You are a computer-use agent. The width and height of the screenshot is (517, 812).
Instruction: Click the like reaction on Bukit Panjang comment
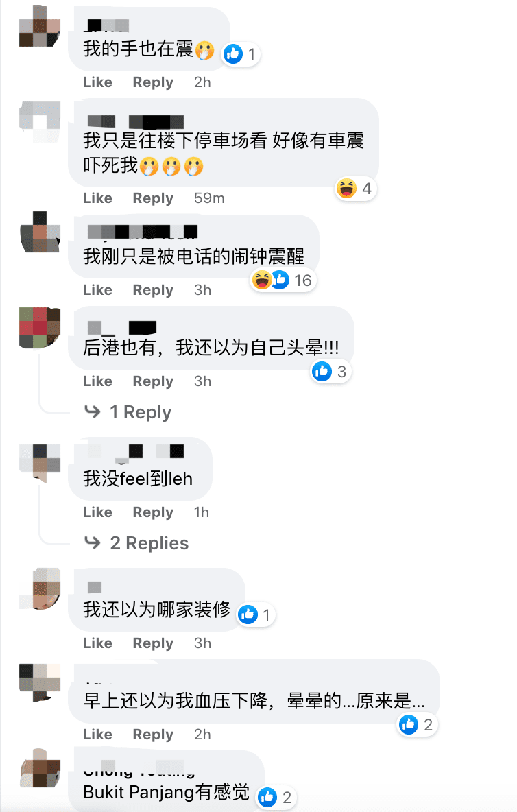click(267, 797)
